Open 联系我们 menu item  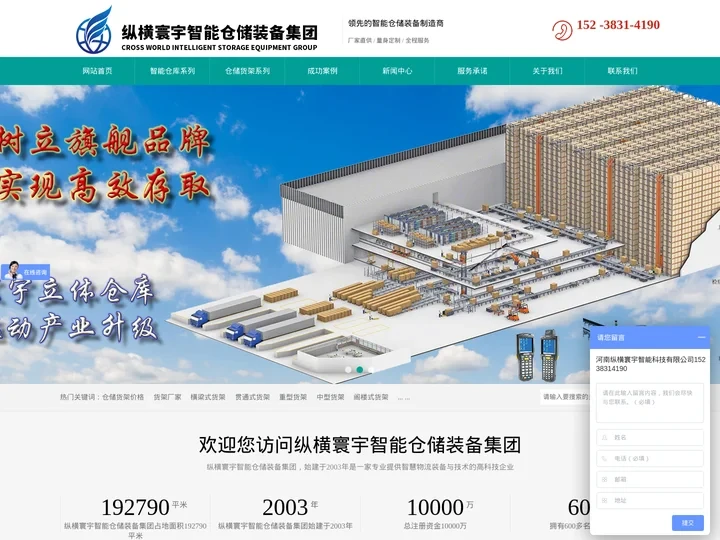click(x=622, y=71)
